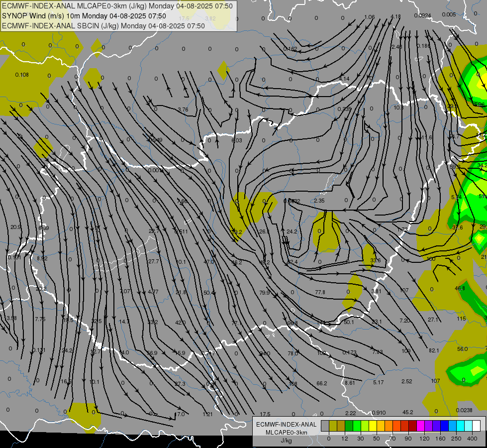
Task: Click the 'J/kg' unit label in the legend
Action: [286, 441]
